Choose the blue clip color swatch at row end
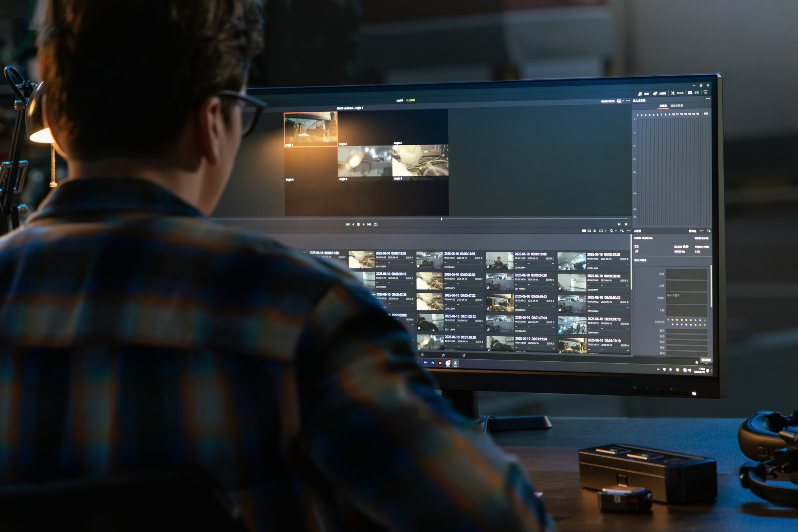Viewport: 798px width, 532px height. coord(705,320)
